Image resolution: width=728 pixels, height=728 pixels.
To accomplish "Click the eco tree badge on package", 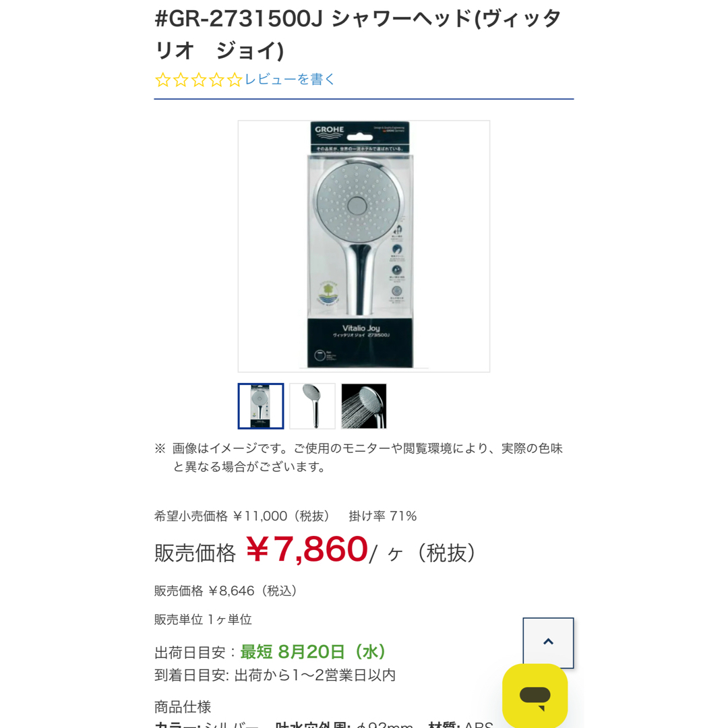I will 328,293.
